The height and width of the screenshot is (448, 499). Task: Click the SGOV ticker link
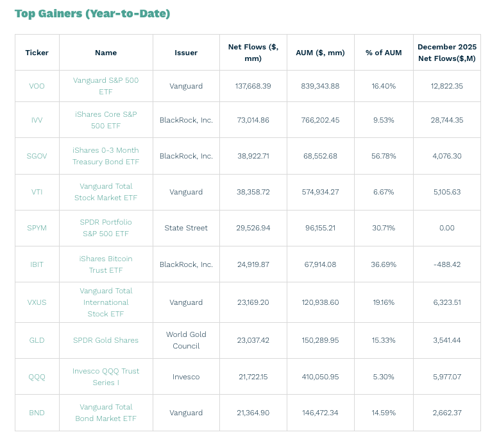pyautogui.click(x=37, y=156)
